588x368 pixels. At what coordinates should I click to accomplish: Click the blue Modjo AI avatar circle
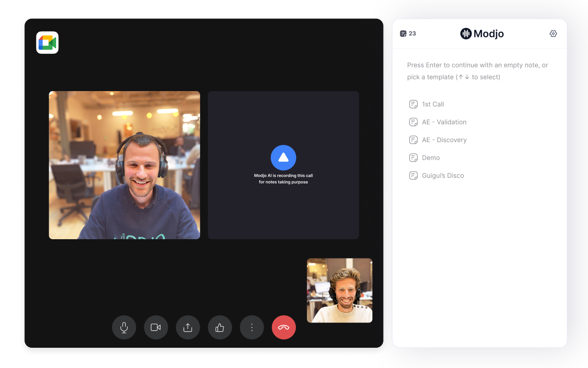click(283, 158)
